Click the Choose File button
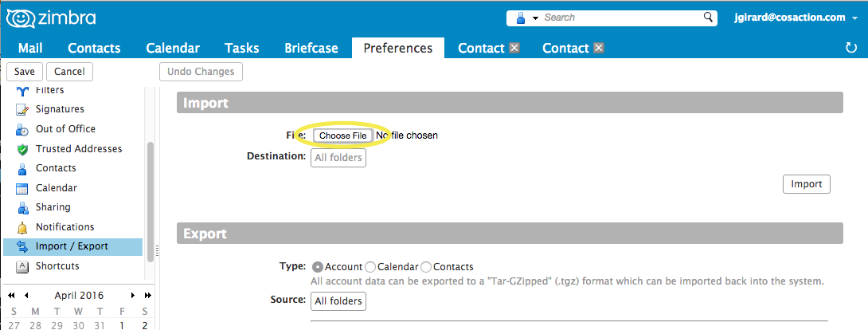Screen dimensions: 868x330 pos(342,136)
